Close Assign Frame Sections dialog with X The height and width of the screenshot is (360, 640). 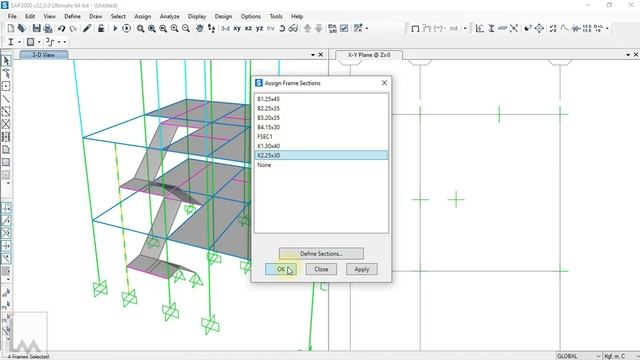pyautogui.click(x=384, y=83)
